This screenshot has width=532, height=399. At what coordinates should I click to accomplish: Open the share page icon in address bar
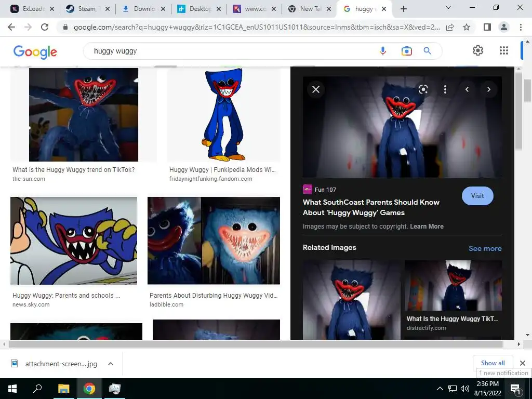pos(450,27)
